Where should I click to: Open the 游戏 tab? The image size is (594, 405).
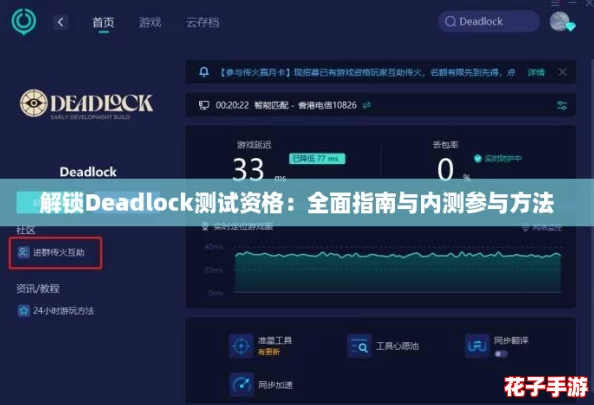click(x=150, y=22)
